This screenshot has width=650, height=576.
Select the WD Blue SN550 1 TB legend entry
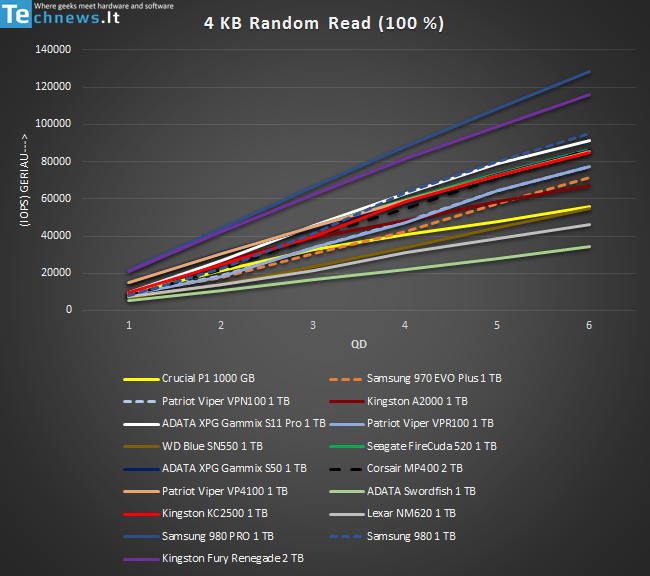[x=193, y=446]
